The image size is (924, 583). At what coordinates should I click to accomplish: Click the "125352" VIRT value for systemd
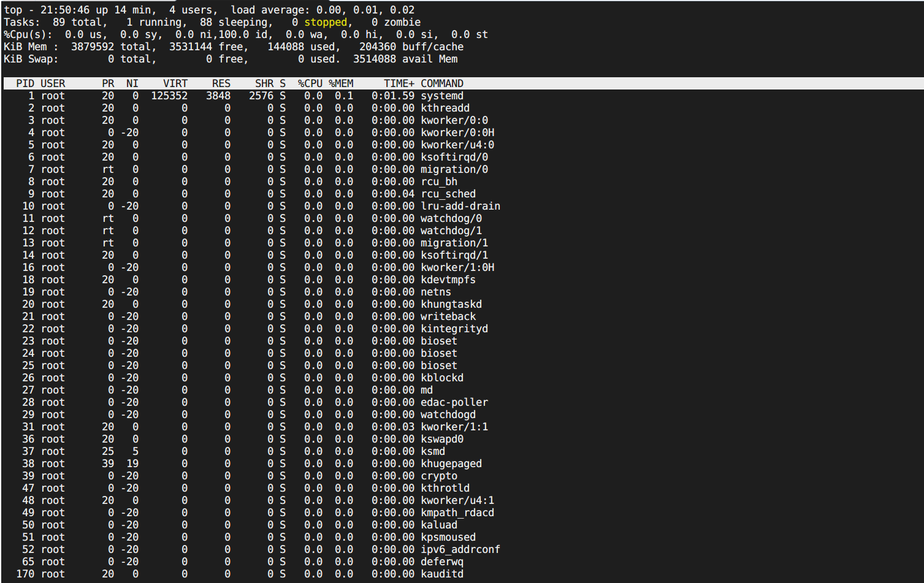point(169,96)
